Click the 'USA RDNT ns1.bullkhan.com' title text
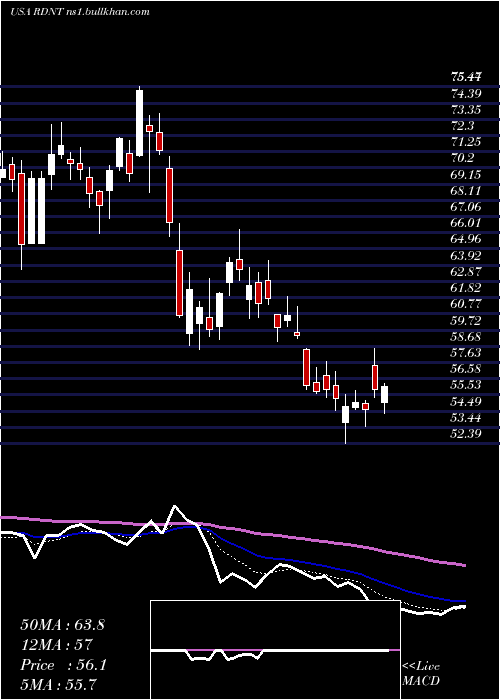This screenshot has height=700, width=500. (79, 12)
